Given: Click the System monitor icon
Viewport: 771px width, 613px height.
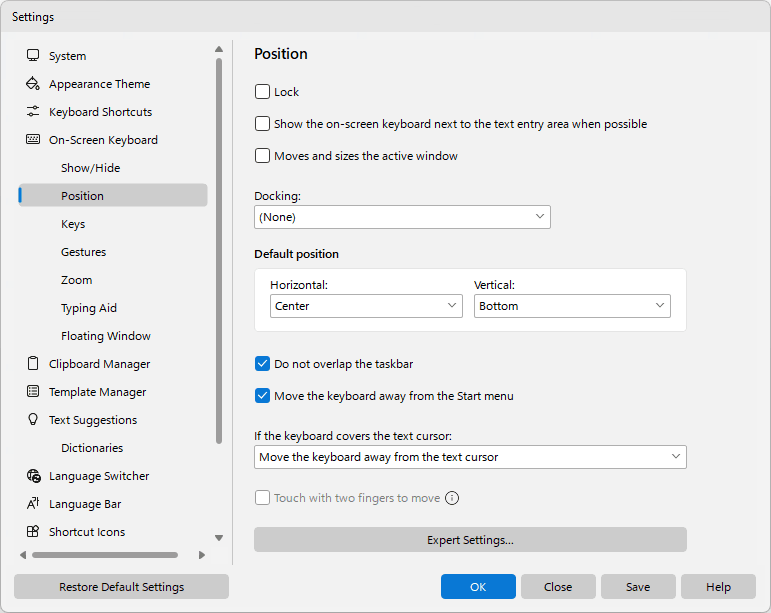Looking at the screenshot, I should tap(33, 56).
